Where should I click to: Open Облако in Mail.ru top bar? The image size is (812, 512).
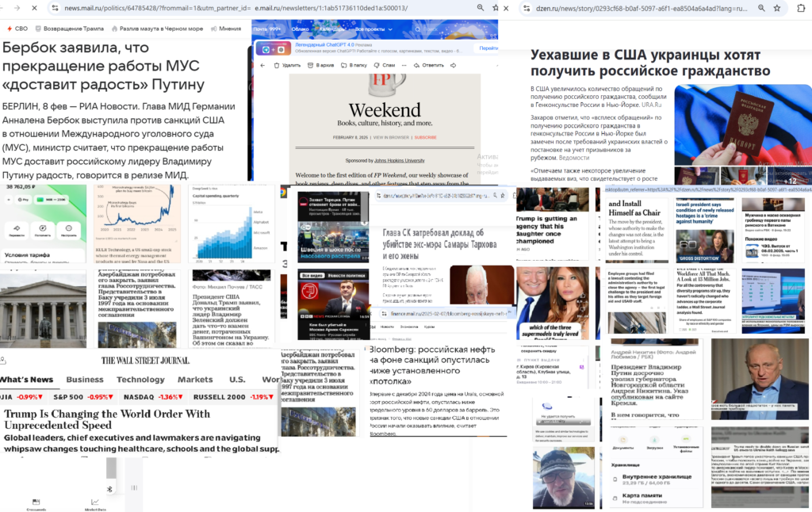(300, 29)
